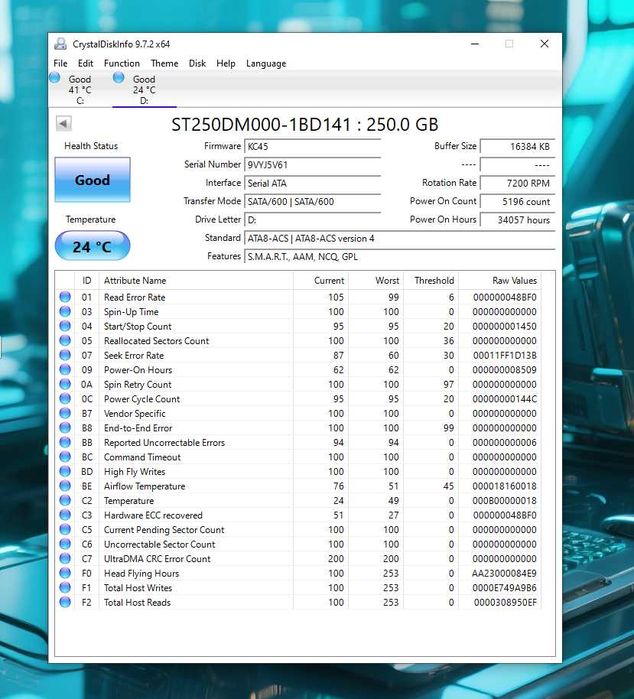Click raw value 000018160018
The image size is (634, 699).
point(505,486)
